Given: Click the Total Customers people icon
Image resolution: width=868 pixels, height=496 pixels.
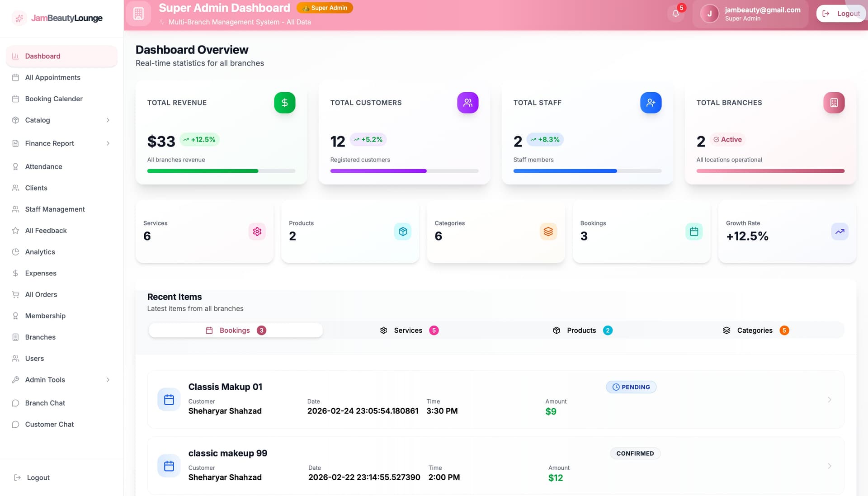Looking at the screenshot, I should coord(468,103).
